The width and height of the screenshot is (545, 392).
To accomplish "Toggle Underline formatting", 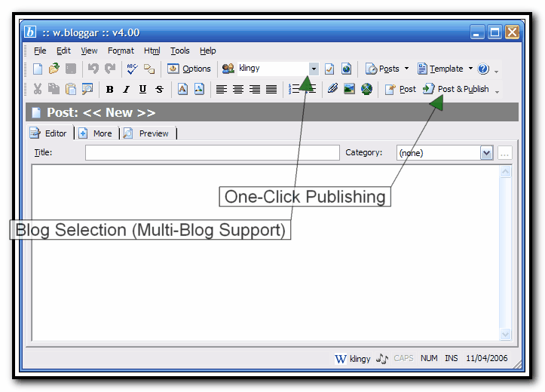I will (x=142, y=89).
